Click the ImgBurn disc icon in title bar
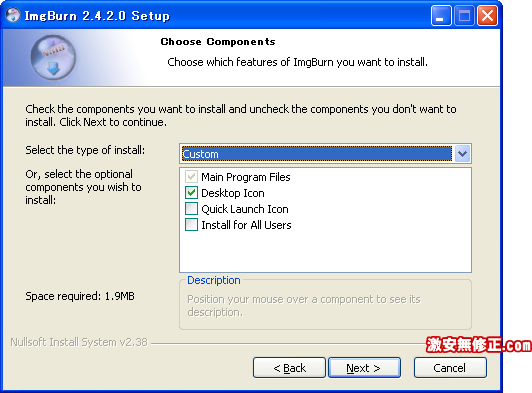The height and width of the screenshot is (393, 532). [x=13, y=15]
